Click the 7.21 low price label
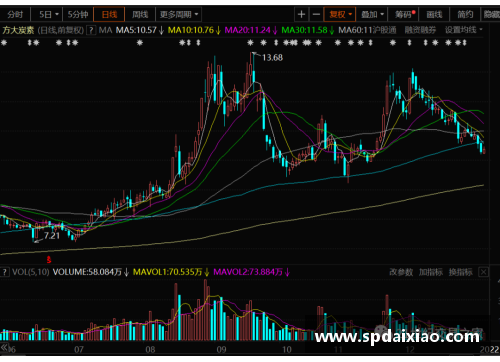 (52, 236)
